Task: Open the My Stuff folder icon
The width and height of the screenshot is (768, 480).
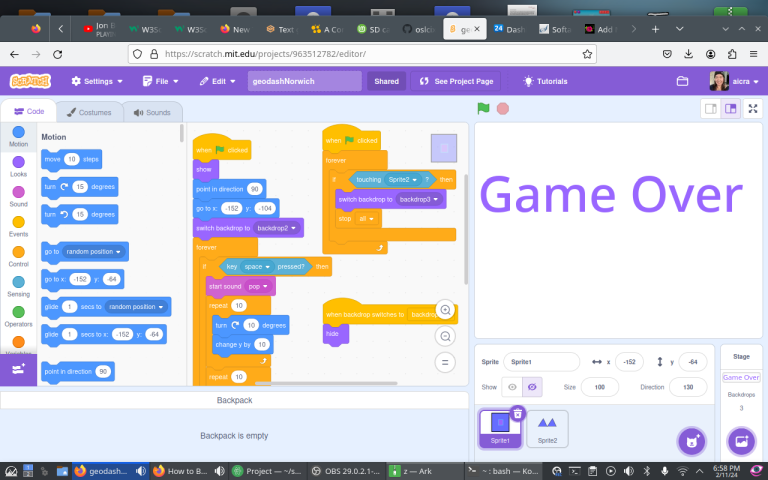Action: (683, 81)
